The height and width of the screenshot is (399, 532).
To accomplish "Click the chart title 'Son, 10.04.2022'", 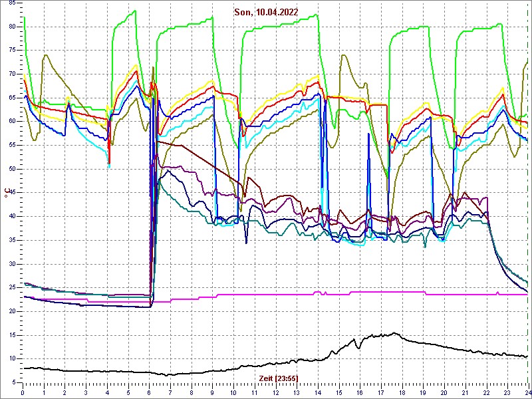I will (x=266, y=12).
